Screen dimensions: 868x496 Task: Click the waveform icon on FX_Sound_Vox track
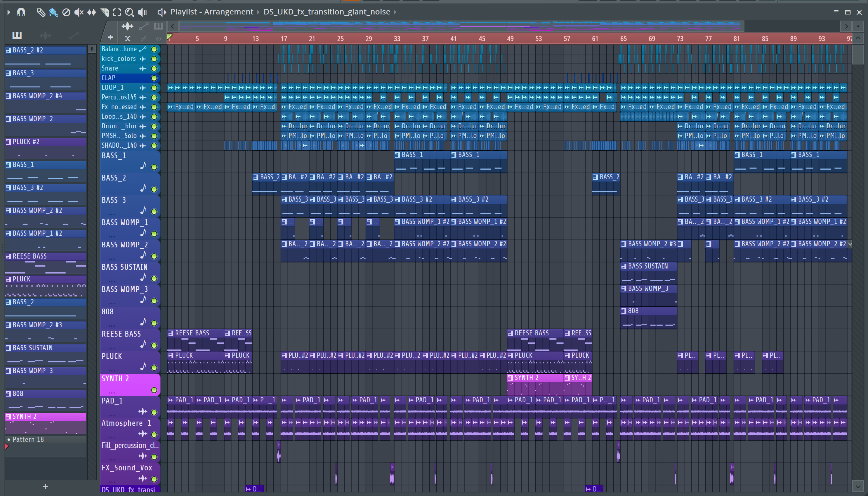143,478
